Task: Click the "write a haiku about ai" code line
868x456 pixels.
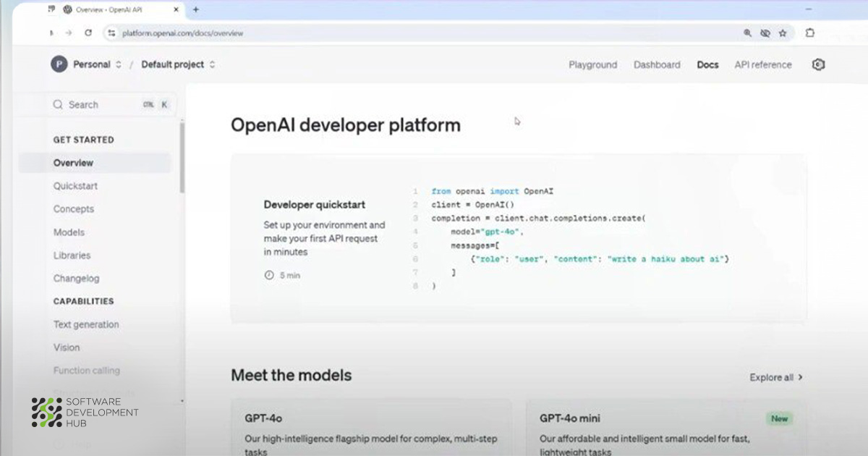Action: [599, 258]
